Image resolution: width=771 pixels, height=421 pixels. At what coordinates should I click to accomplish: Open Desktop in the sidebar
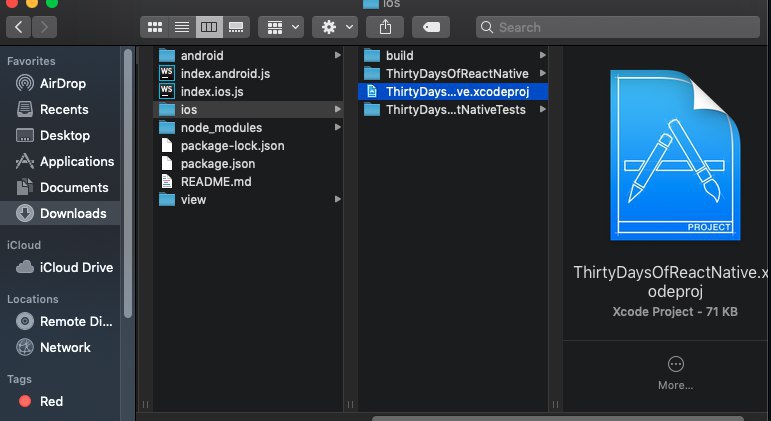pyautogui.click(x=60, y=135)
